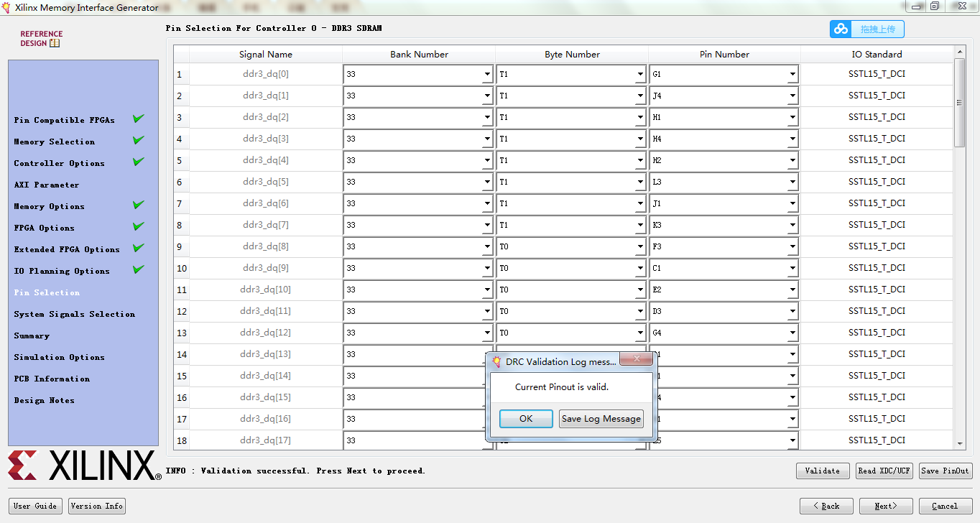Click the green checkmark beside FPGA Options
980x523 pixels.
(137, 226)
